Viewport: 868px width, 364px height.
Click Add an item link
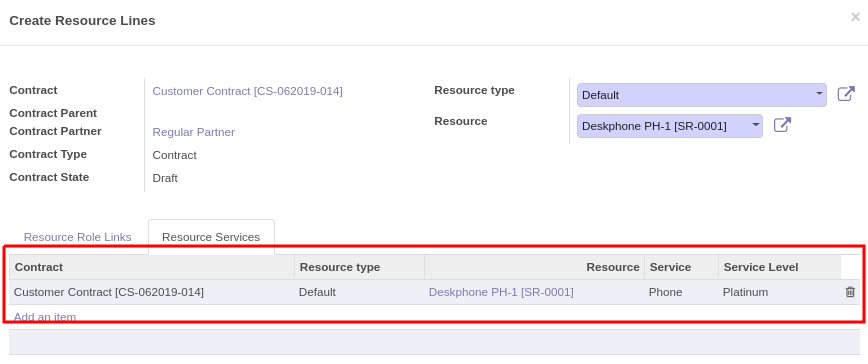tap(45, 317)
